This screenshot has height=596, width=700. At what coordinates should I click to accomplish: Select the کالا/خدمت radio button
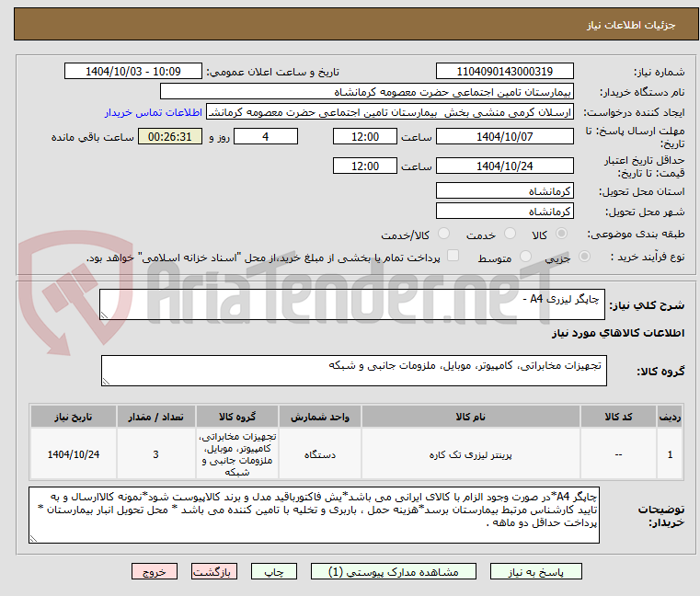point(443,234)
